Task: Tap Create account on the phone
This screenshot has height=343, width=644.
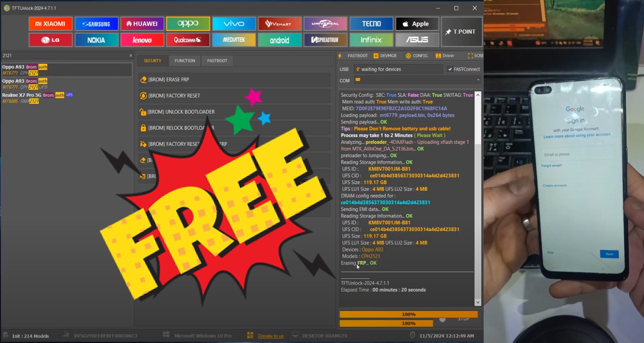Action: click(x=555, y=185)
